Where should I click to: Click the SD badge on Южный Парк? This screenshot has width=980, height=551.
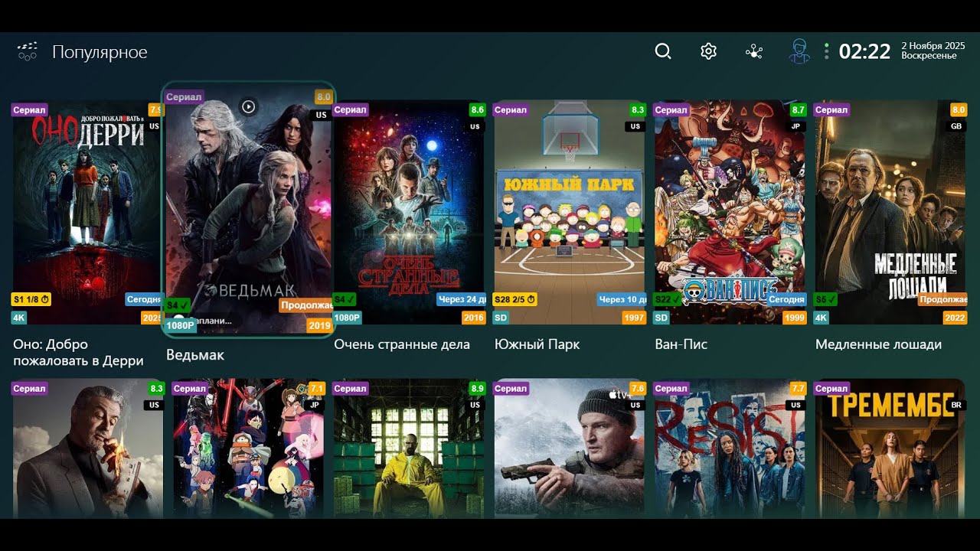501,318
